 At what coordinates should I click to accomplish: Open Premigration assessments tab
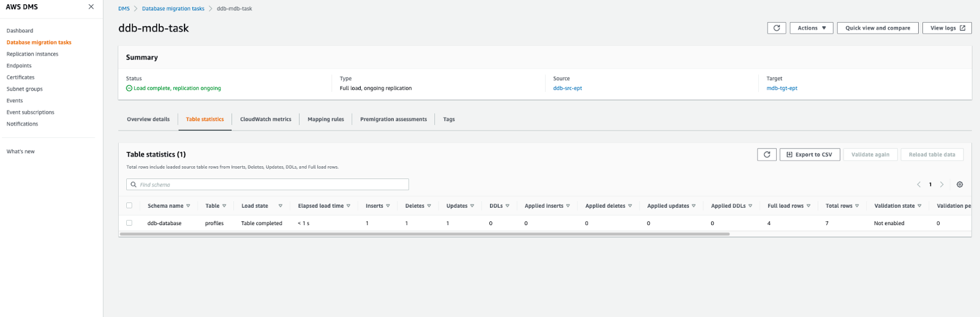point(393,120)
